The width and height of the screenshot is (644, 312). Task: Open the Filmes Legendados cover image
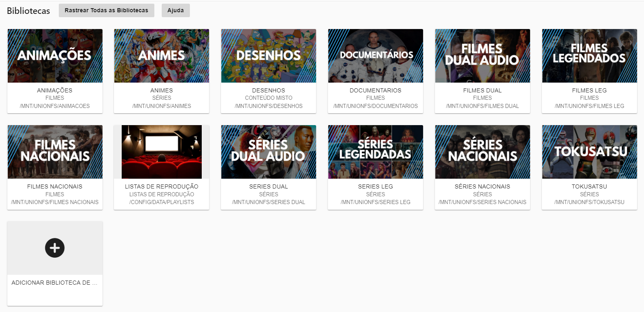590,56
